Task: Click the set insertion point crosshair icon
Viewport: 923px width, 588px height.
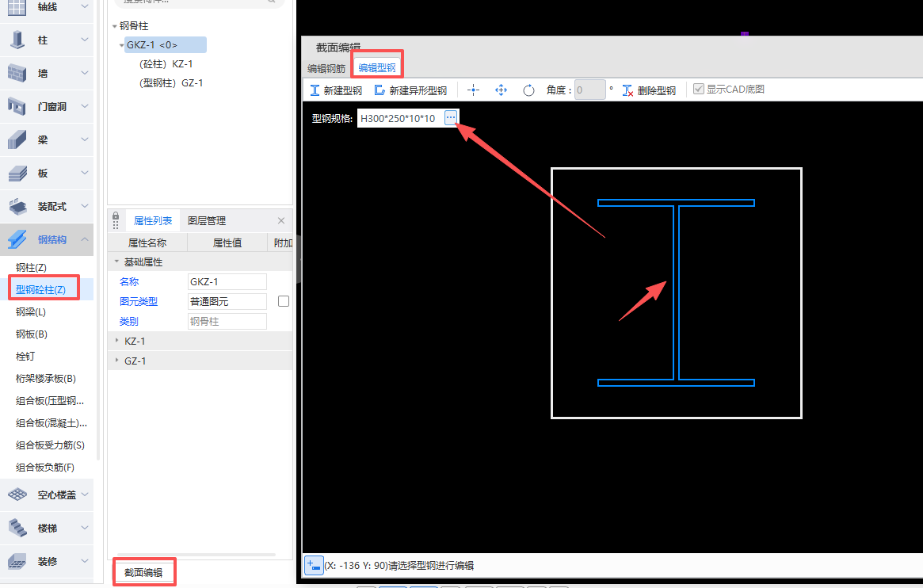Action: click(473, 90)
